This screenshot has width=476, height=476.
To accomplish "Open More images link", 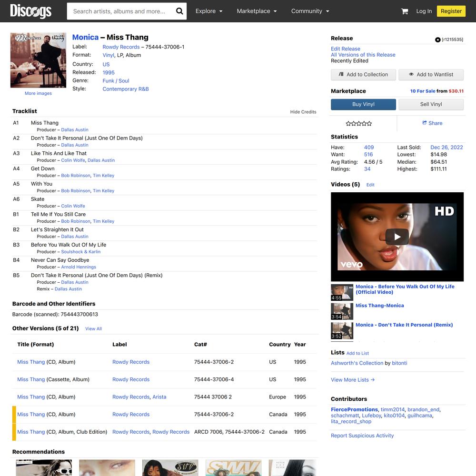I will click(x=38, y=93).
